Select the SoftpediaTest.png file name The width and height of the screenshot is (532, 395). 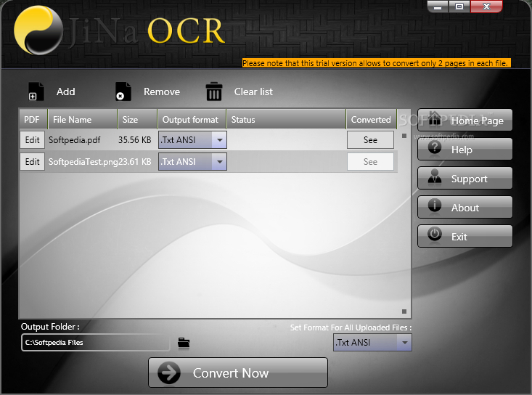83,161
